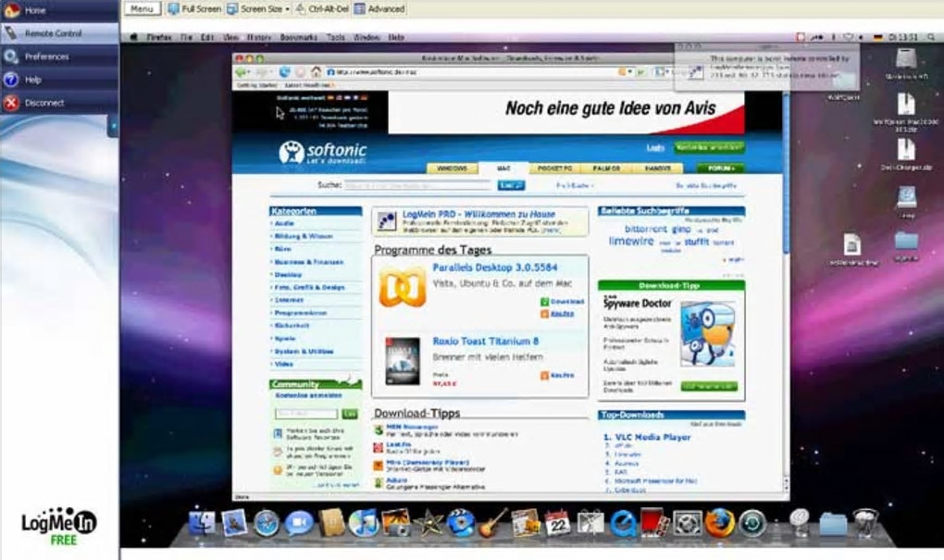The width and height of the screenshot is (944, 560).
Task: Click Firefox reload button
Action: [x=285, y=72]
